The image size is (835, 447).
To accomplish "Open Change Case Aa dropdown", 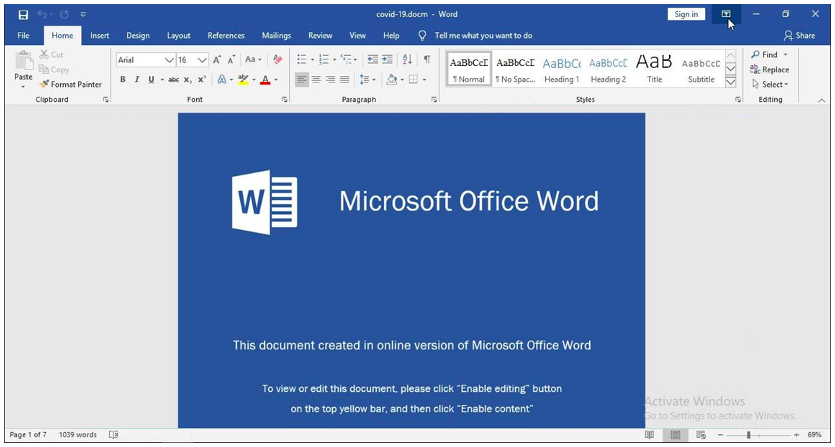I will [253, 60].
